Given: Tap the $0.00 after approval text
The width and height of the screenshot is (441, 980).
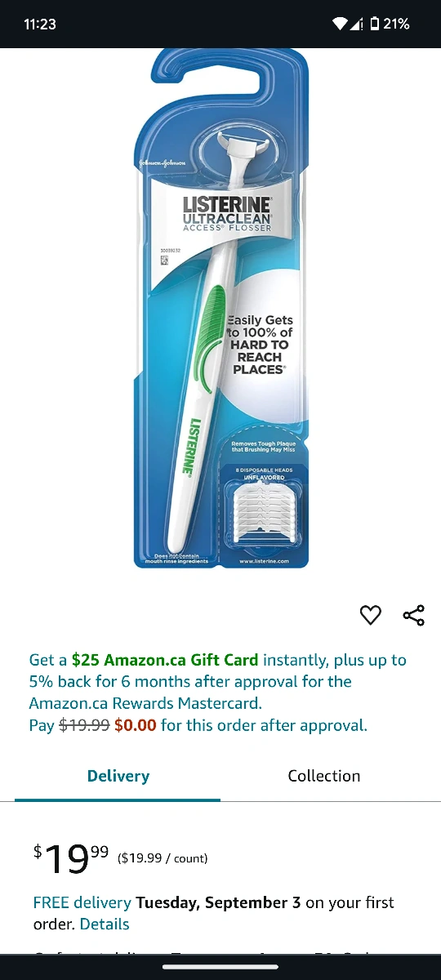Looking at the screenshot, I should (x=136, y=725).
